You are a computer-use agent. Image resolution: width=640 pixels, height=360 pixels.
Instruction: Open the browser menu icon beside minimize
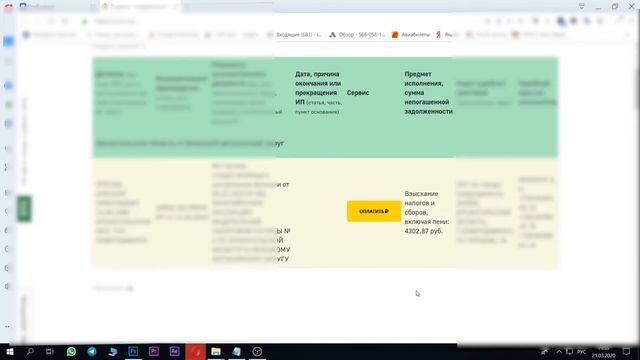[582, 6]
